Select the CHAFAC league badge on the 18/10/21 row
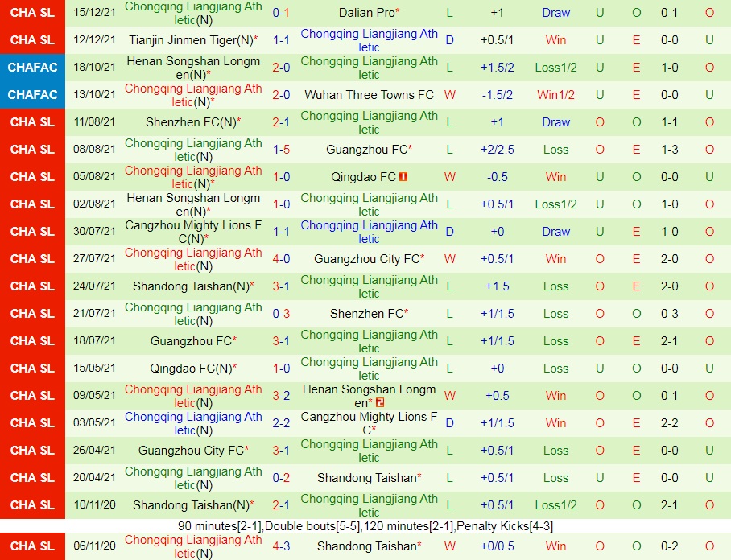Image resolution: width=731 pixels, height=560 pixels. click(32, 68)
